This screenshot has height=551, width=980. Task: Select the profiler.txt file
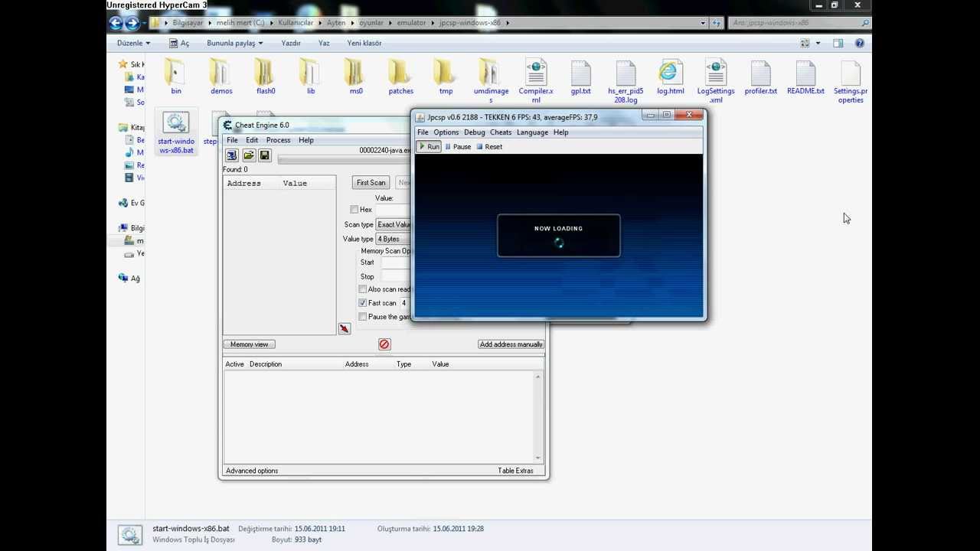tap(760, 77)
